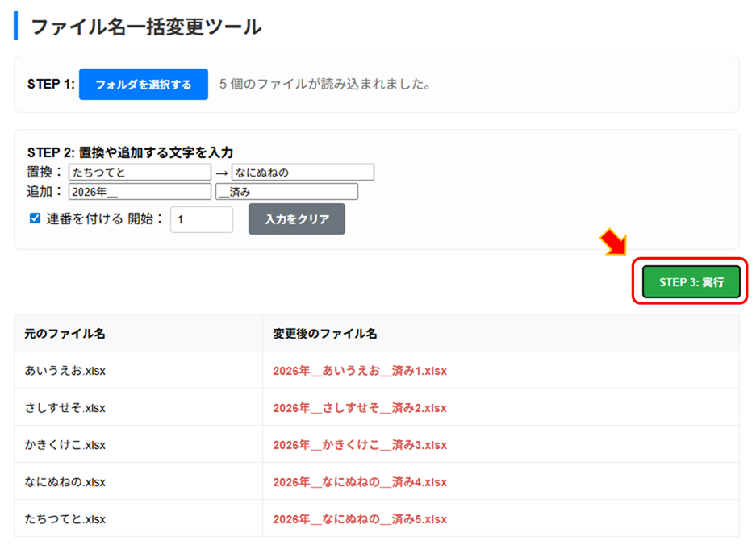The width and height of the screenshot is (756, 549).
Task: Toggle the 連番を付ける checkbox
Action: pyautogui.click(x=35, y=218)
